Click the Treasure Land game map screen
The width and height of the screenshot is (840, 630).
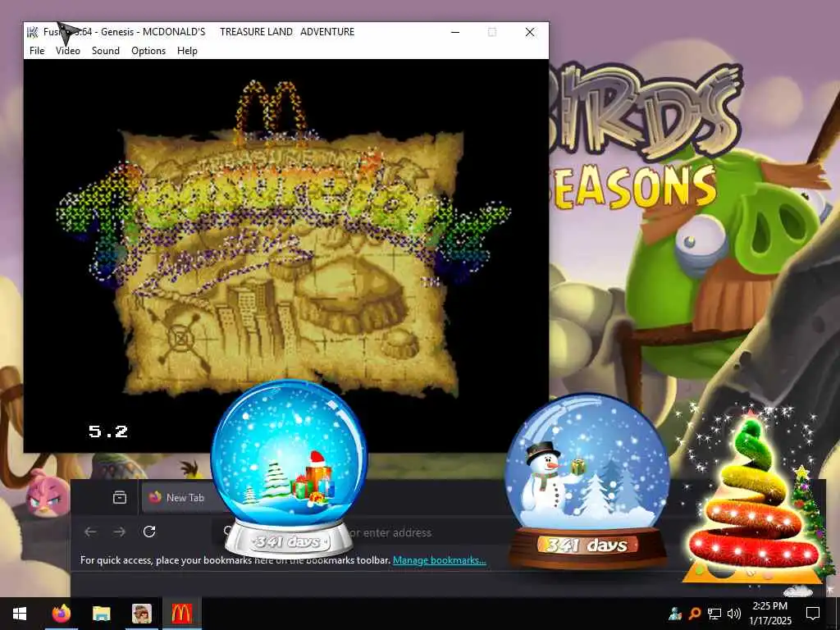click(286, 256)
